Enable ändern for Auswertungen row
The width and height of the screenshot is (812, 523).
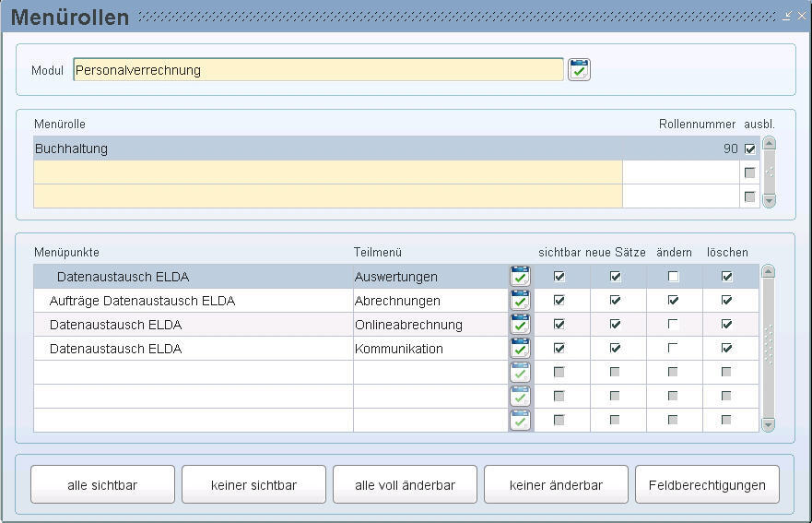pos(673,277)
